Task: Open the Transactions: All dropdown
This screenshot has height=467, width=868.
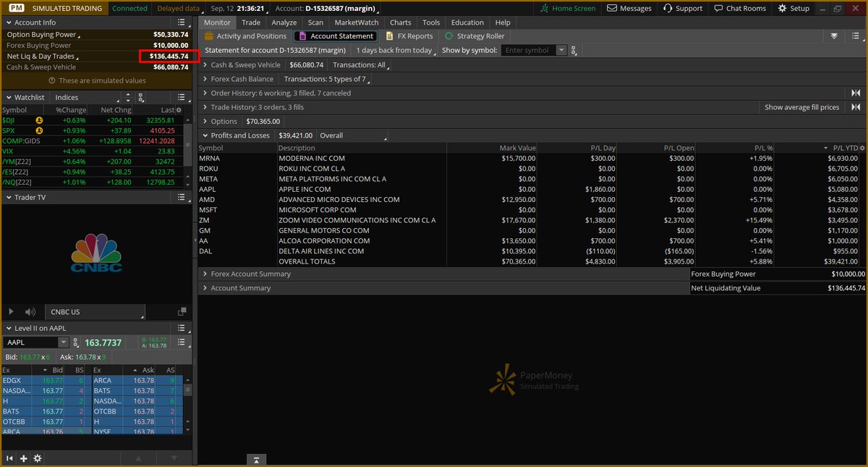Action: (x=361, y=65)
